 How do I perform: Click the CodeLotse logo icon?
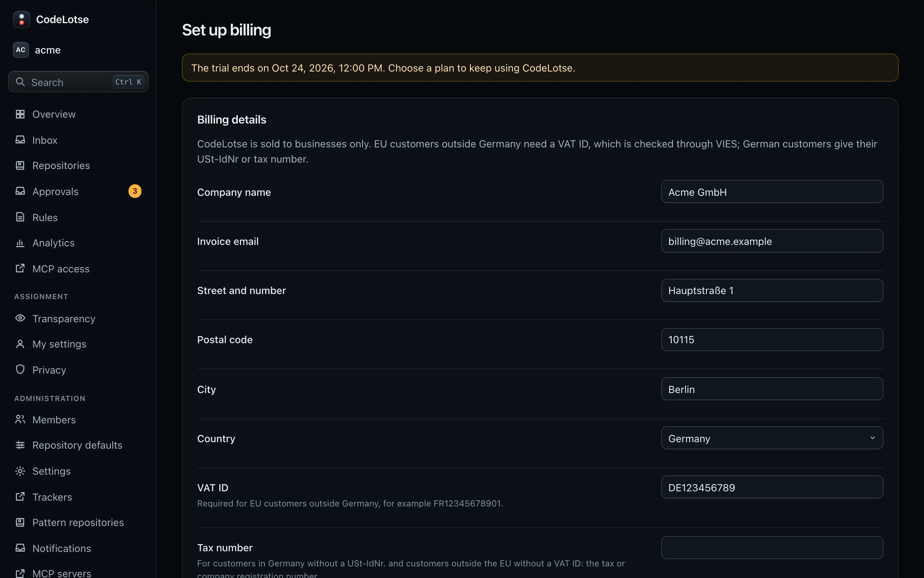21,19
